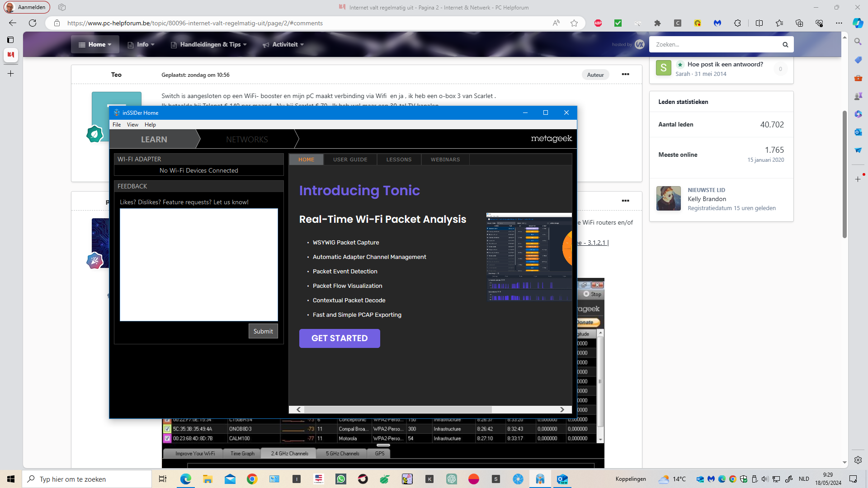Viewport: 868px width, 488px height.
Task: Click the forum search magnifier icon
Action: coord(785,44)
